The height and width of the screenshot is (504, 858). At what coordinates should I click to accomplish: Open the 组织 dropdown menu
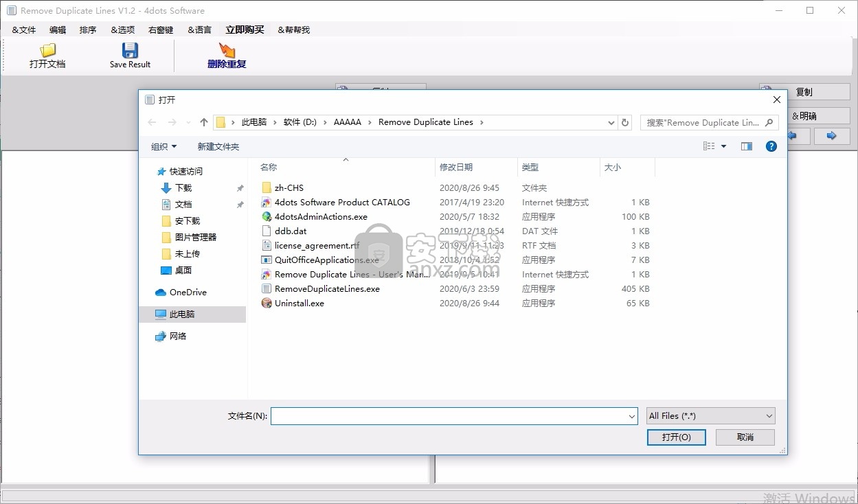[164, 146]
